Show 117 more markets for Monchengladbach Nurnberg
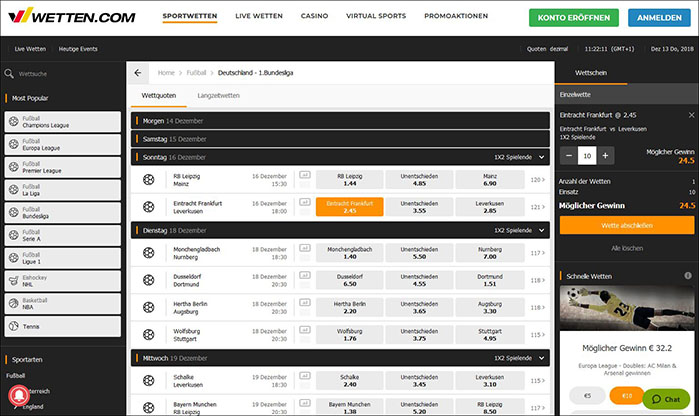The width and height of the screenshot is (699, 416). (x=538, y=253)
